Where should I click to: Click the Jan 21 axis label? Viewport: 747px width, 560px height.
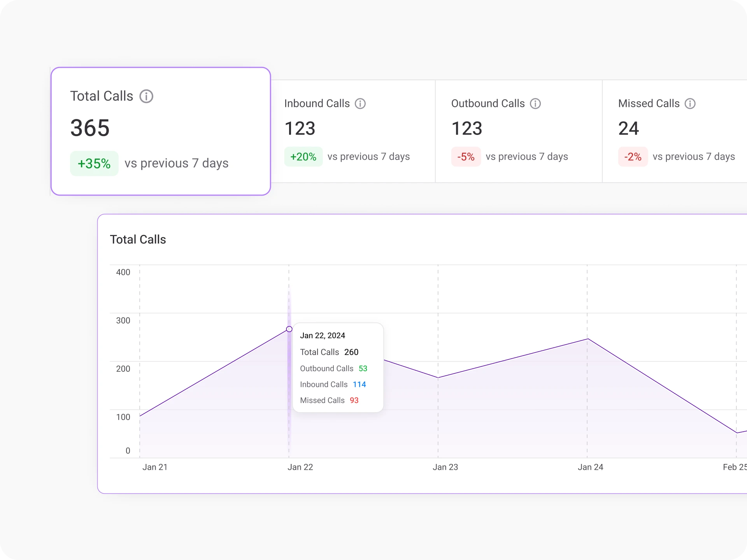pyautogui.click(x=155, y=467)
